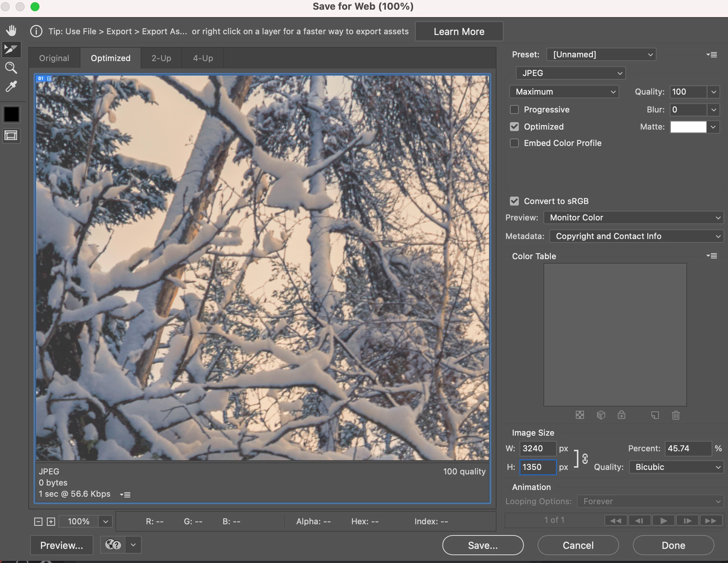Image resolution: width=728 pixels, height=563 pixels.
Task: Click the zoom out minus icon
Action: pyautogui.click(x=38, y=522)
